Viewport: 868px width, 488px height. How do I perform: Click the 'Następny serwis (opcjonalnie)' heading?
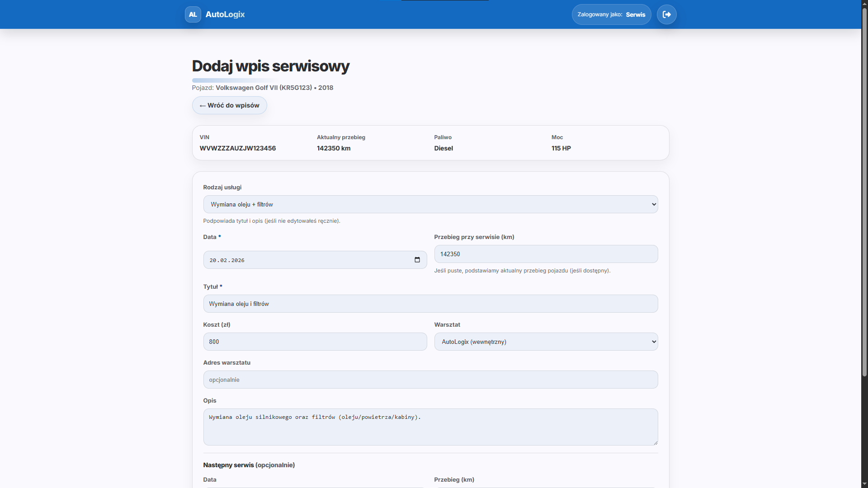click(x=249, y=465)
